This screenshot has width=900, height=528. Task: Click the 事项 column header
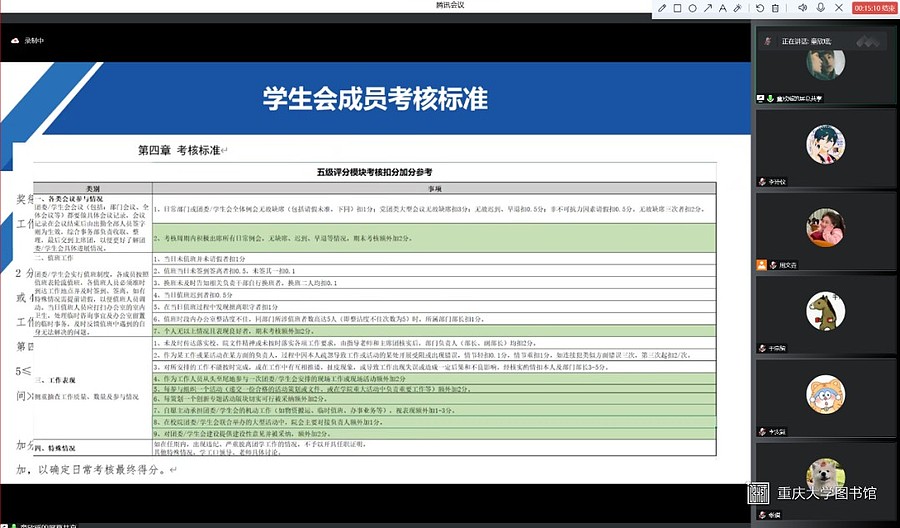tap(435, 188)
